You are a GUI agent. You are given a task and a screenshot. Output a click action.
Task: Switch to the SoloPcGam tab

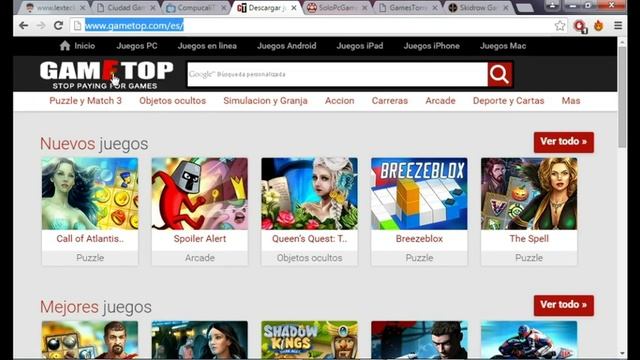[x=337, y=8]
